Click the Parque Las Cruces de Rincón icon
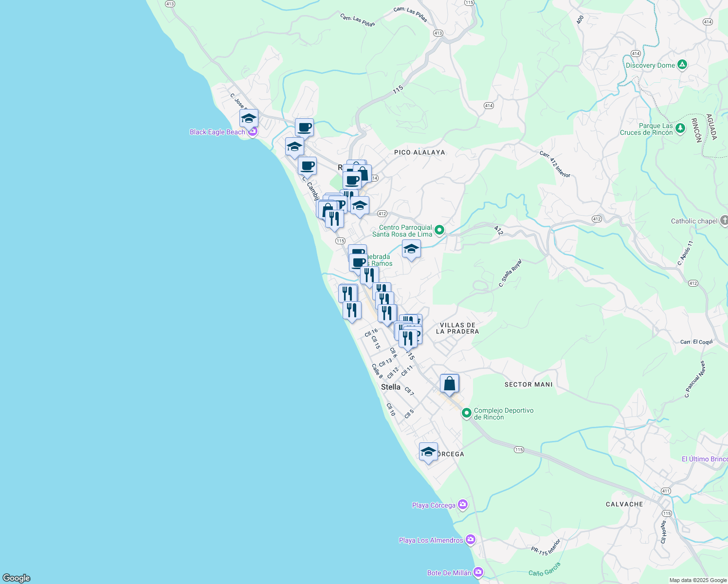The width and height of the screenshot is (728, 584). point(680,129)
